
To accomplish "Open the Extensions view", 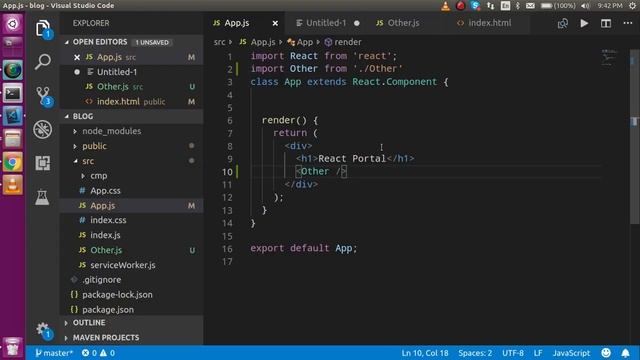I will [42, 163].
